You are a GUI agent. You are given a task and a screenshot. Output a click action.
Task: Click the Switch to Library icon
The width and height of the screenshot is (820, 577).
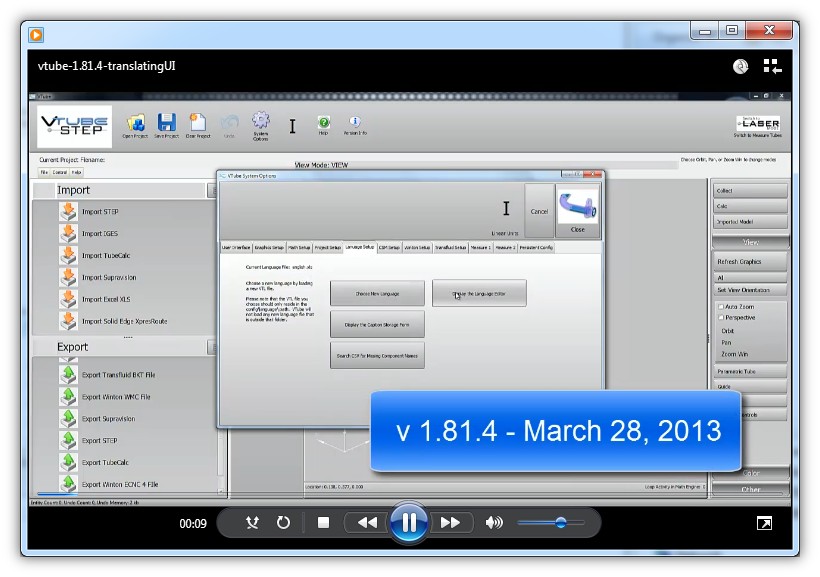[771, 67]
